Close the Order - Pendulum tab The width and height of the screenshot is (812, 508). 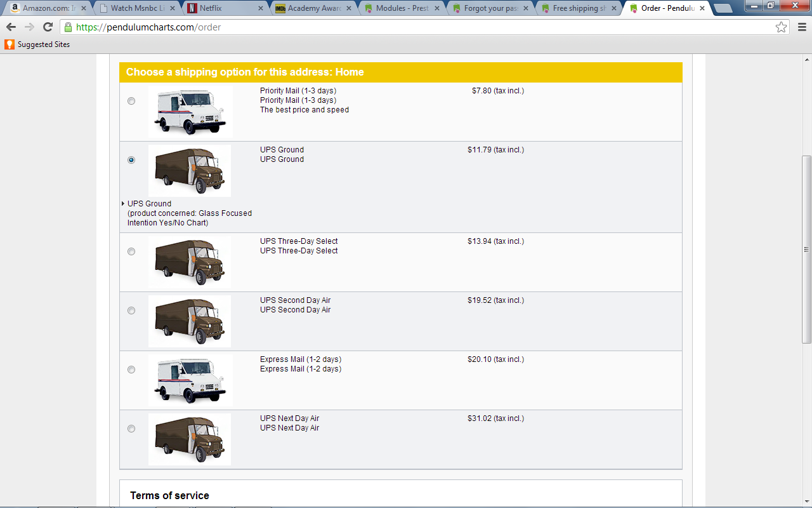pos(702,9)
